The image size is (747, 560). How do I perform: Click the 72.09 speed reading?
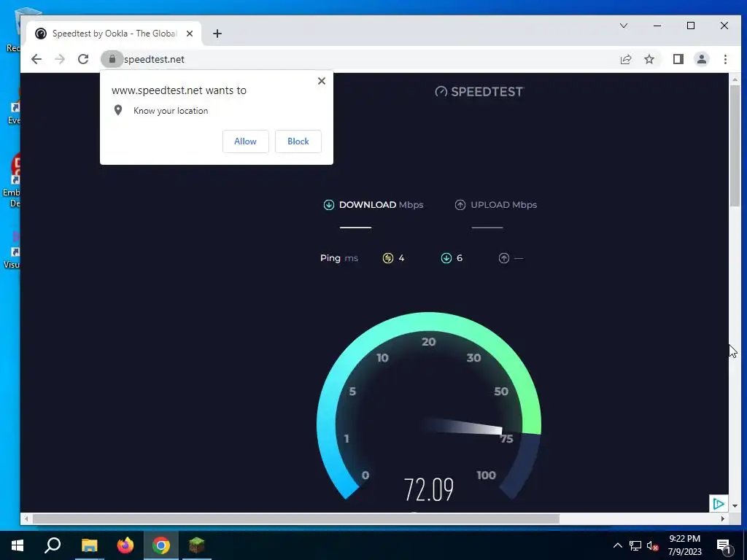click(429, 489)
